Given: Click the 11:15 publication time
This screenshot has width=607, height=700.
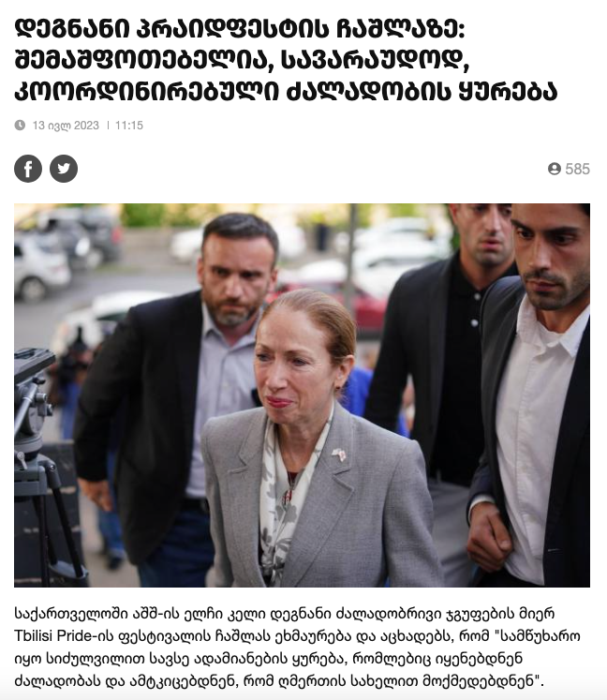Looking at the screenshot, I should point(129,126).
